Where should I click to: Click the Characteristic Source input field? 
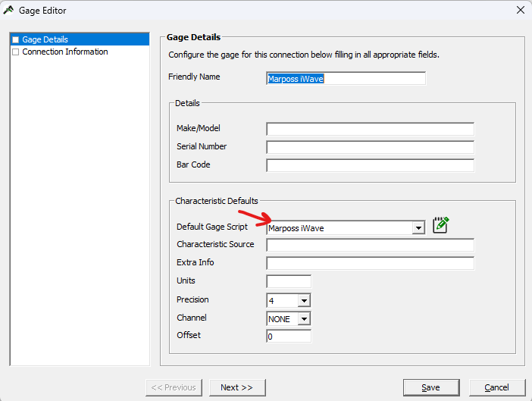(x=370, y=245)
